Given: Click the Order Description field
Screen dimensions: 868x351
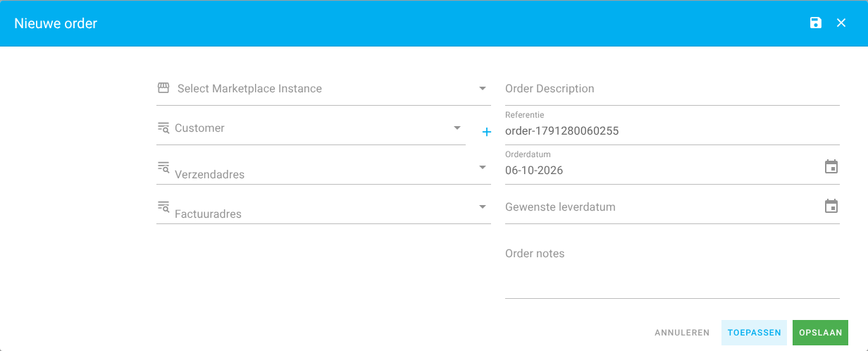Looking at the screenshot, I should [x=672, y=89].
